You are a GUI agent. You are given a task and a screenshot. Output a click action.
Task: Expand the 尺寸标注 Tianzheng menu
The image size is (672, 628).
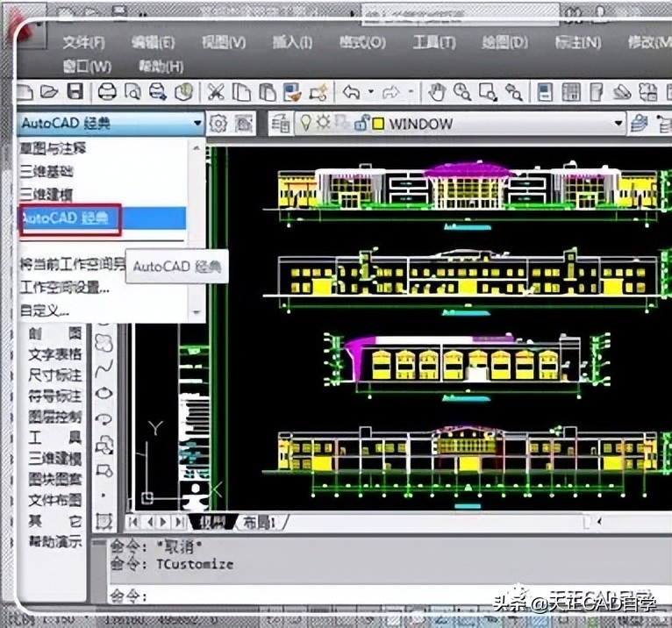pyautogui.click(x=55, y=375)
